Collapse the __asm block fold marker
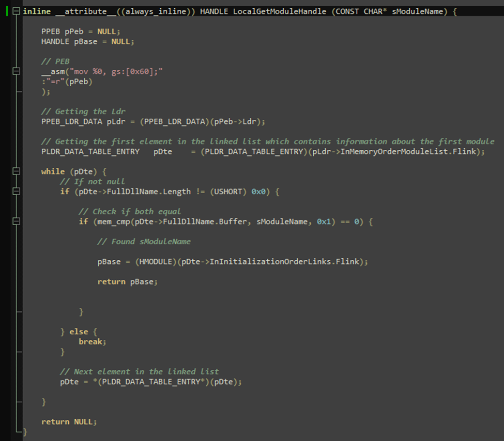Viewport: 504px width, 441px height. click(x=16, y=71)
